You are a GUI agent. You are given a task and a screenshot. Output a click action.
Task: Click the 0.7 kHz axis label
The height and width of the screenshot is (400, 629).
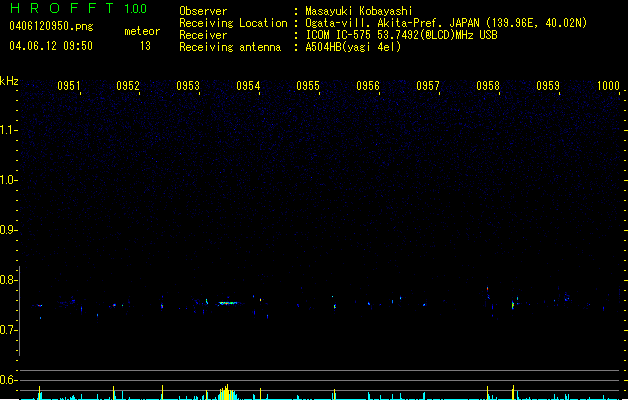point(8,330)
